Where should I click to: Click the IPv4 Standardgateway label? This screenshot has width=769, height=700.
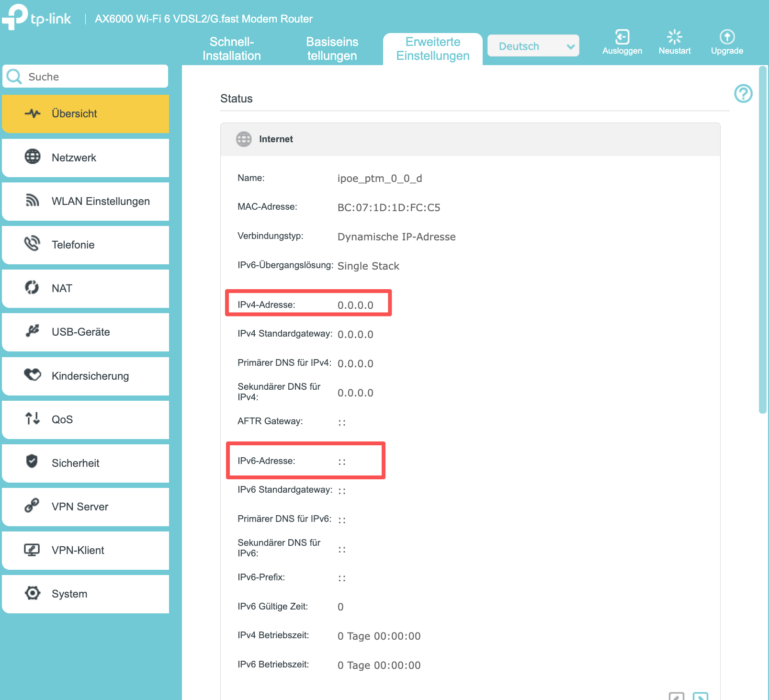[285, 334]
